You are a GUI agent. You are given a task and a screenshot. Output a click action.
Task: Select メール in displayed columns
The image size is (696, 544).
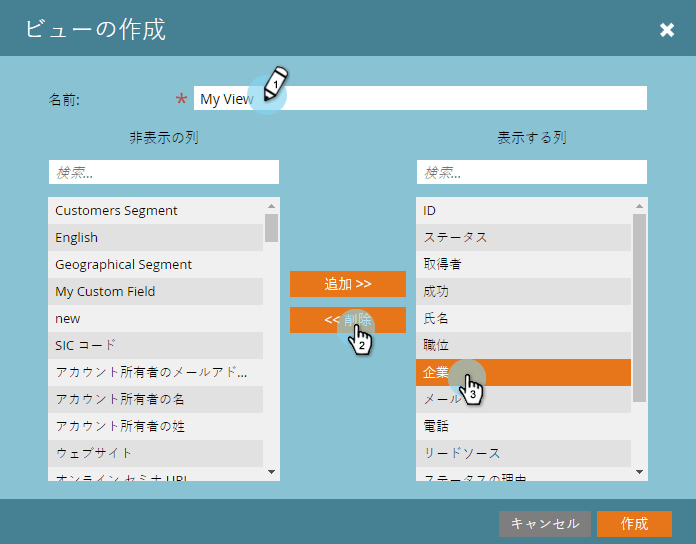[x=523, y=399]
